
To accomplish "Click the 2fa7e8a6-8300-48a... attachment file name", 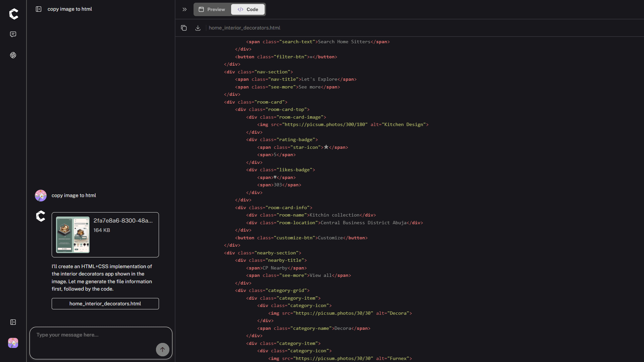I will (123, 221).
